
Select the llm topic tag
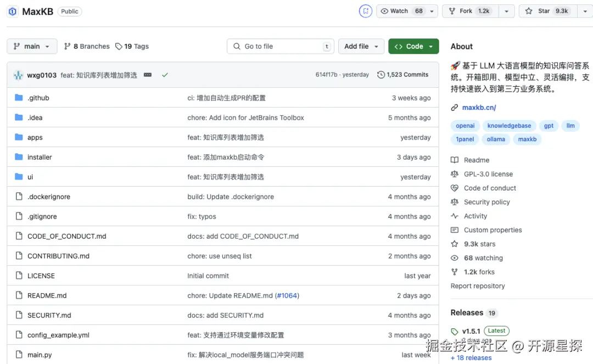click(x=570, y=126)
